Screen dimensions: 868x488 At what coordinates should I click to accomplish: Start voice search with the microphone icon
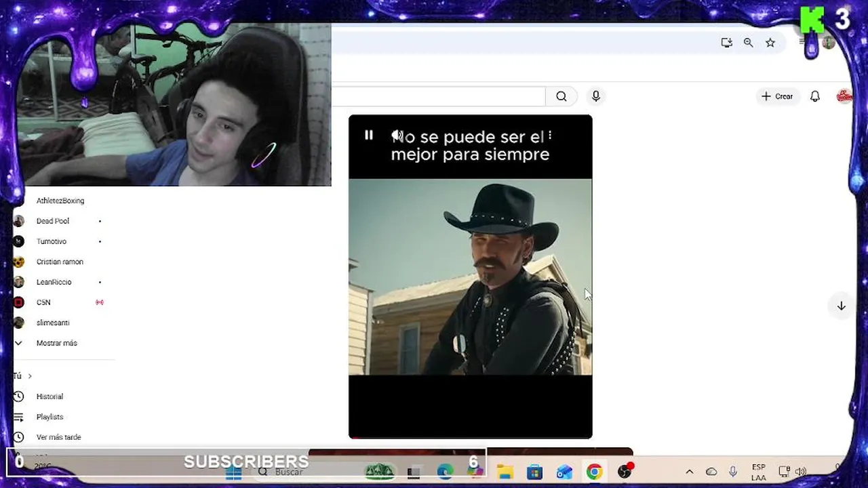[596, 96]
